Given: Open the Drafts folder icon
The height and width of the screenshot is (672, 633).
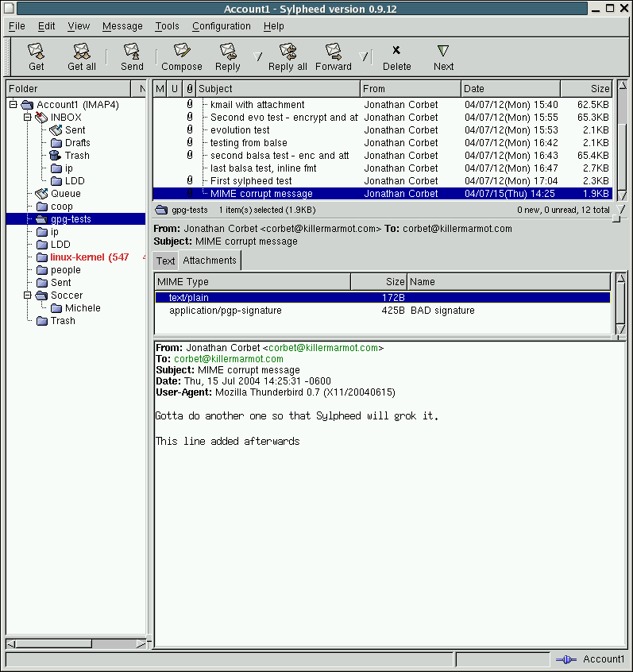Looking at the screenshot, I should point(56,143).
